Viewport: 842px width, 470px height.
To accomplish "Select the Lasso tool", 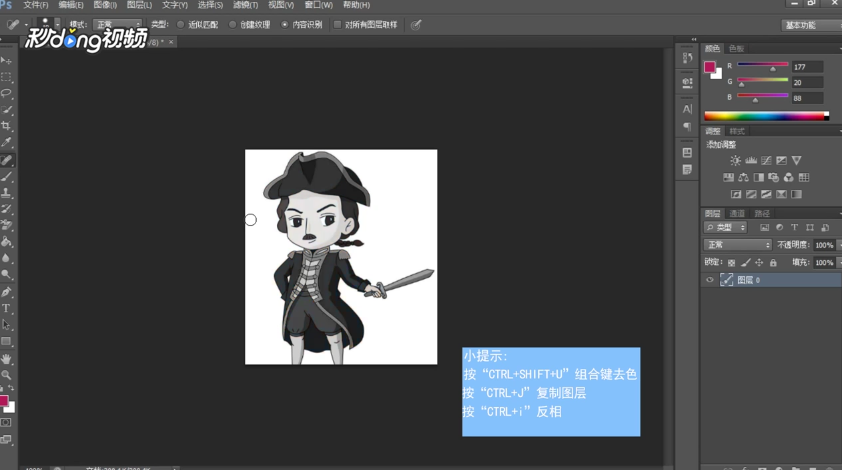I will pos(6,93).
